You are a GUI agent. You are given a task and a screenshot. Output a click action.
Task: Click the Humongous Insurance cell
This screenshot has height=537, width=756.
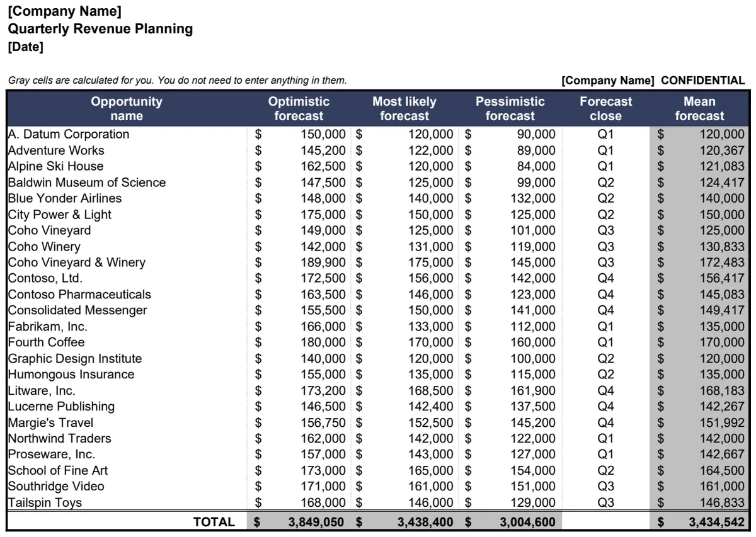pos(71,375)
